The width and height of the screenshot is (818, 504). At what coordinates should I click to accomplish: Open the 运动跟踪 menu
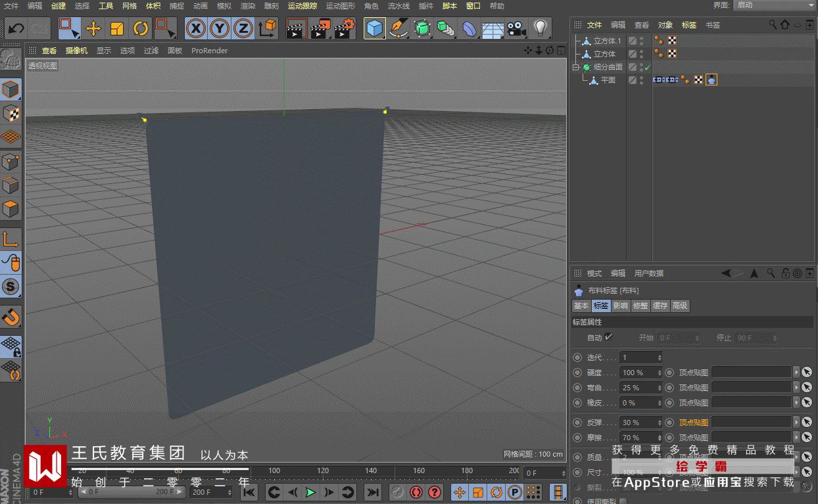coord(302,6)
